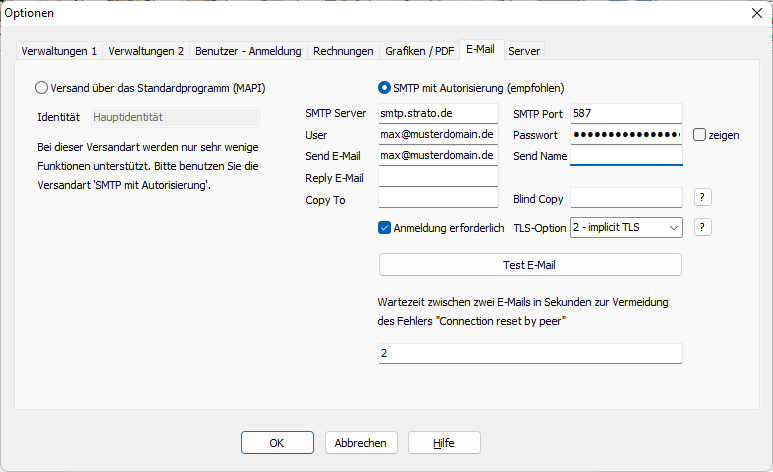The image size is (773, 472).
Task: Click the help icon next to Blind Copy
Action: click(x=704, y=198)
